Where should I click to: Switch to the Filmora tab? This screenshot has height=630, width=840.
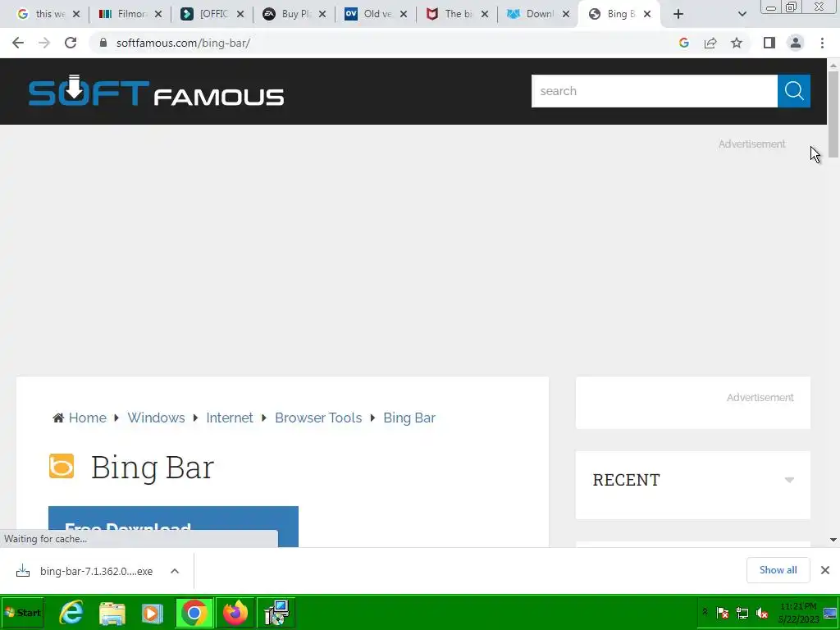[x=130, y=14]
